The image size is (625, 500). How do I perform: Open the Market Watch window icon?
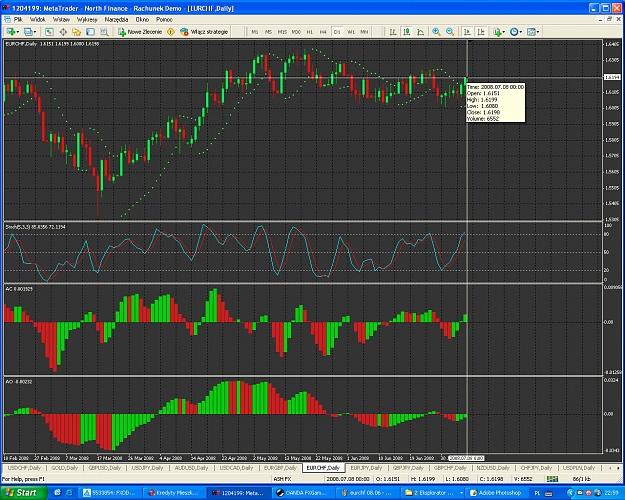pyautogui.click(x=49, y=32)
